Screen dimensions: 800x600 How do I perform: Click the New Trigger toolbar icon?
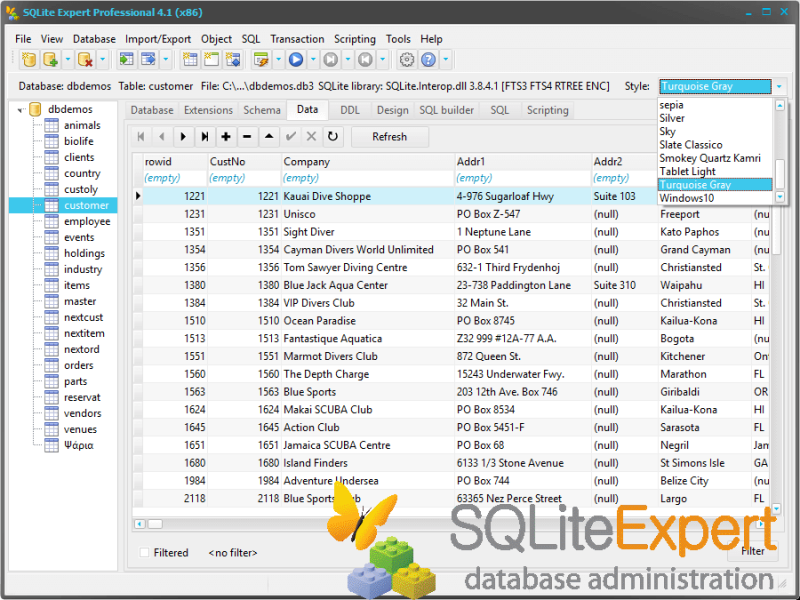point(233,60)
